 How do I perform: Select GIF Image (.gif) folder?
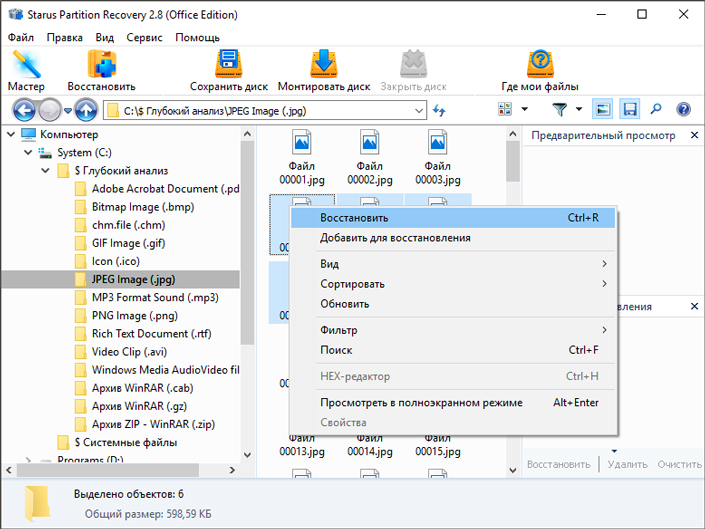pos(120,243)
